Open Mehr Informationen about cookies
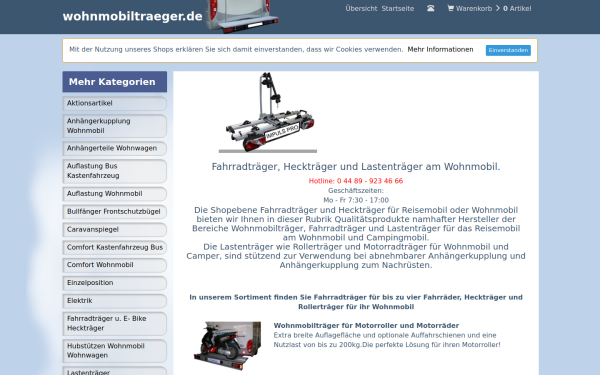Screen dimensions: 600x375 tap(440, 49)
